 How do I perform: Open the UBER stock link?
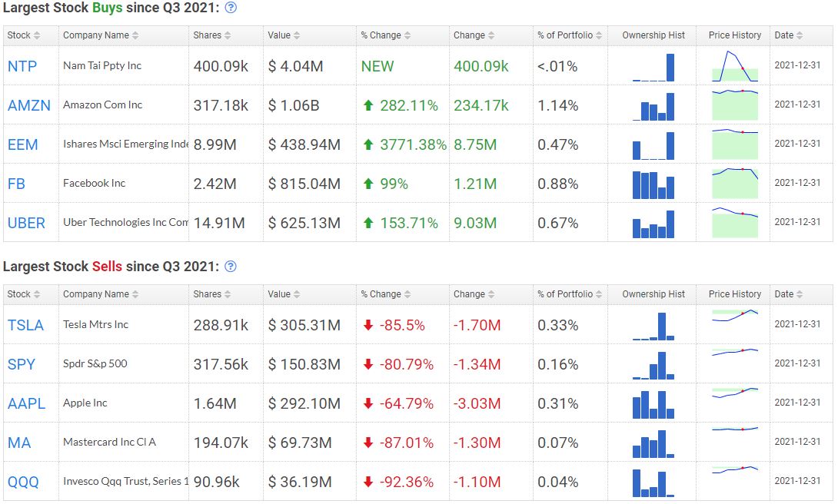tap(26, 223)
